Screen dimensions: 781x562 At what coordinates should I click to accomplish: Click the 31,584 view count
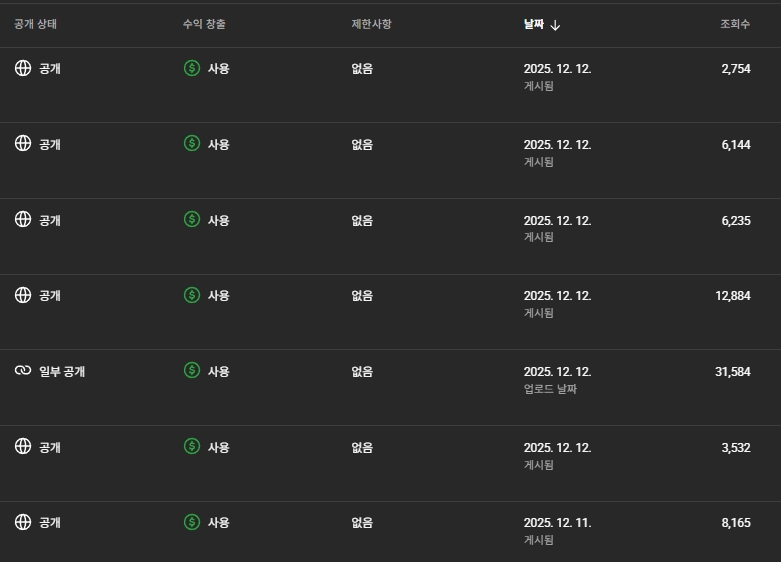click(x=732, y=371)
